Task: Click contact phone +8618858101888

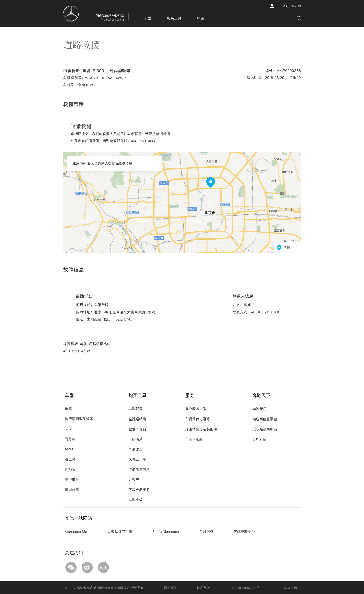Action: 265,312
